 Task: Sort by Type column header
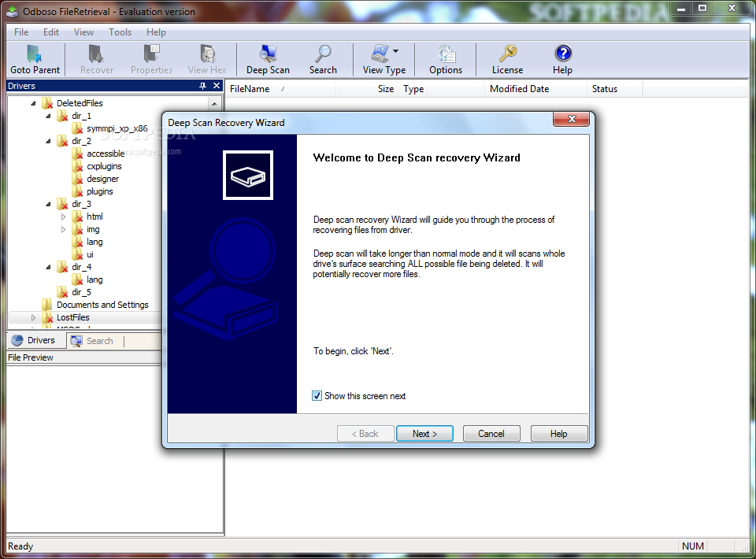point(441,89)
